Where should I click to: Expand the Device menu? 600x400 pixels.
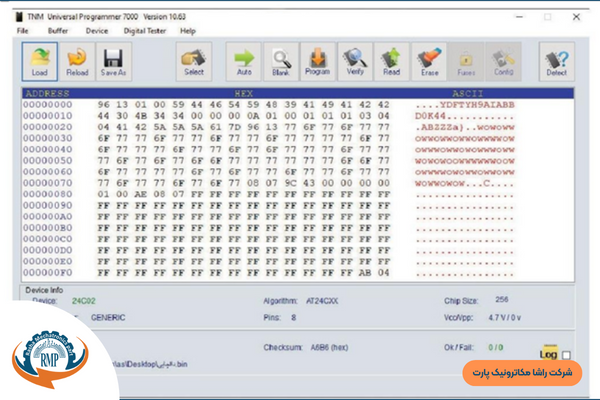tap(97, 31)
